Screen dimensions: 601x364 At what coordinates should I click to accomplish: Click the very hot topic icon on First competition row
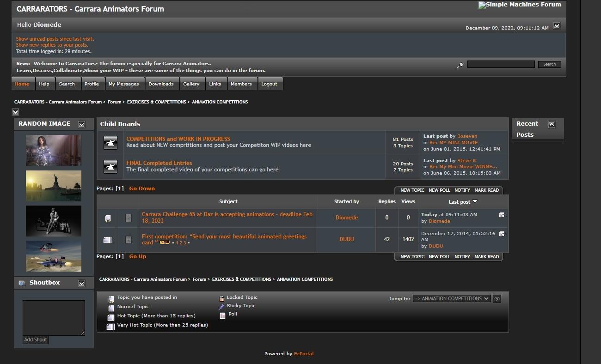point(108,240)
